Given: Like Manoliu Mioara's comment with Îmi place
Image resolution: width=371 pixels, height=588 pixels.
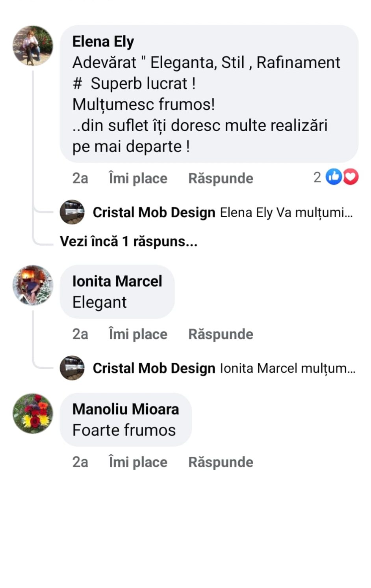Looking at the screenshot, I should click(x=138, y=462).
